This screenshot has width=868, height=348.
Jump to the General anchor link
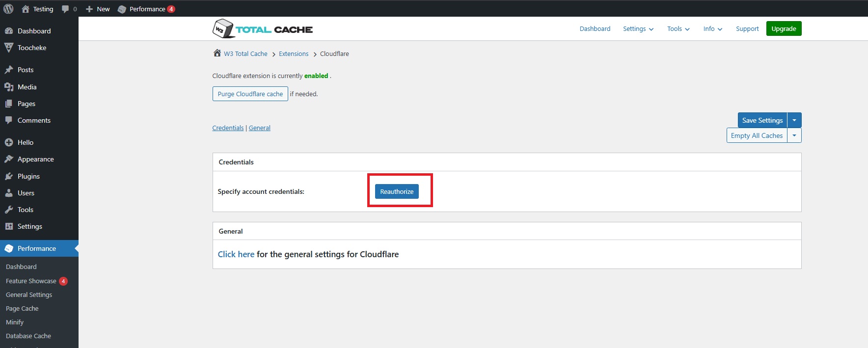click(260, 128)
